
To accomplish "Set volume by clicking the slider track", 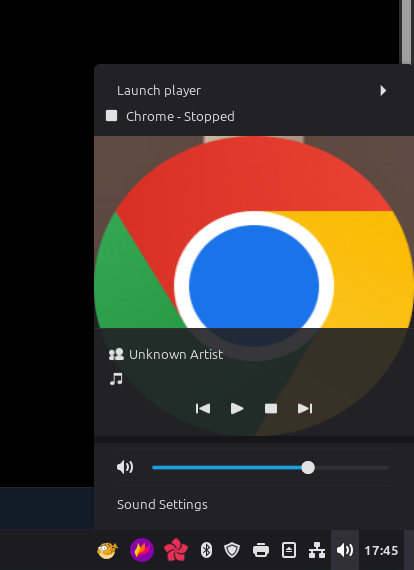I will [x=270, y=467].
